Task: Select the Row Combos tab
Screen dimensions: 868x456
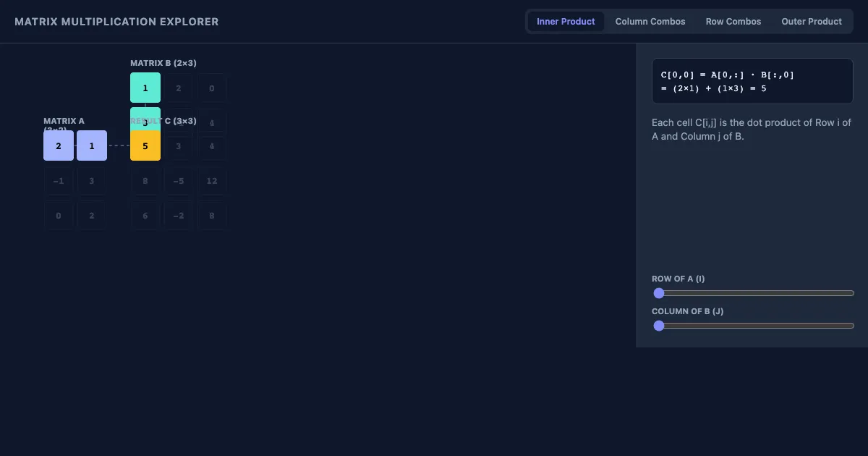Action: tap(733, 21)
